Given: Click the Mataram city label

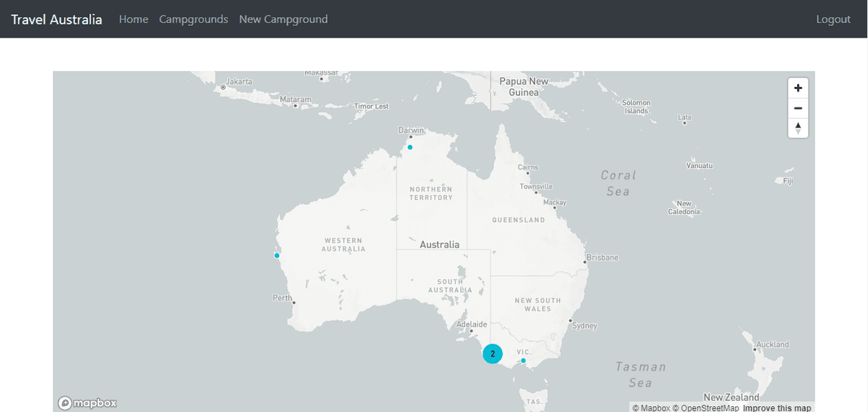Looking at the screenshot, I should pos(296,99).
